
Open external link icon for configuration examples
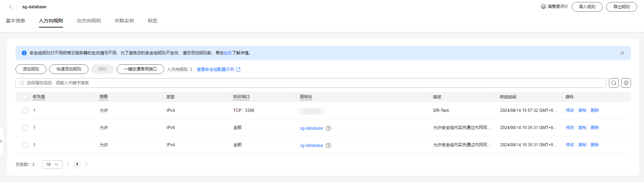pos(238,69)
